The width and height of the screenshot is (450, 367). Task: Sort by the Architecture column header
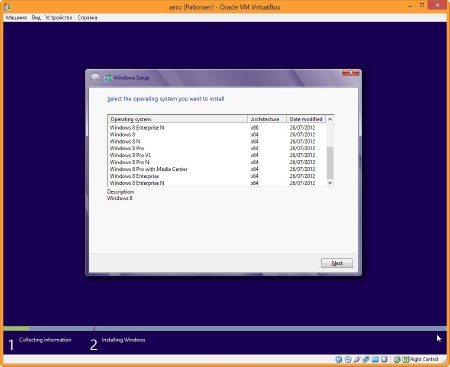pyautogui.click(x=267, y=119)
